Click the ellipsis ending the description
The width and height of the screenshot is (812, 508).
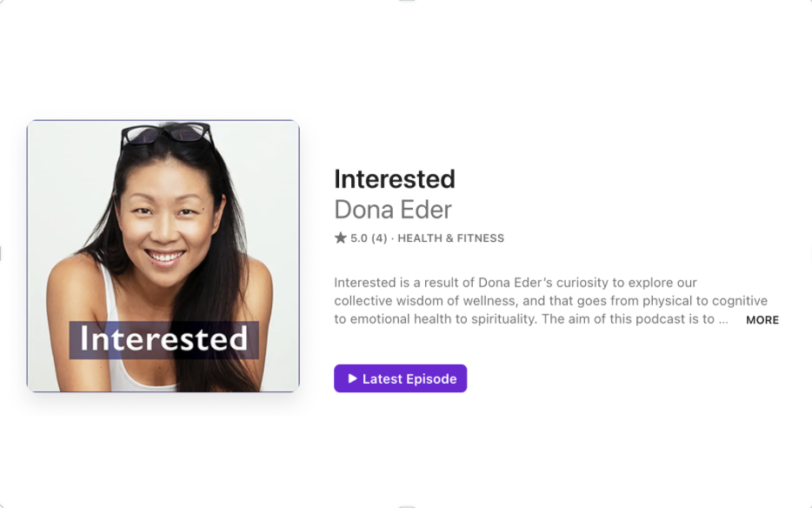click(x=723, y=320)
